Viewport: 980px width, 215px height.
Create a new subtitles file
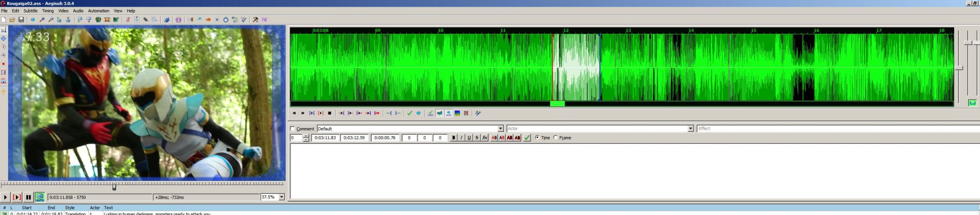(x=4, y=20)
